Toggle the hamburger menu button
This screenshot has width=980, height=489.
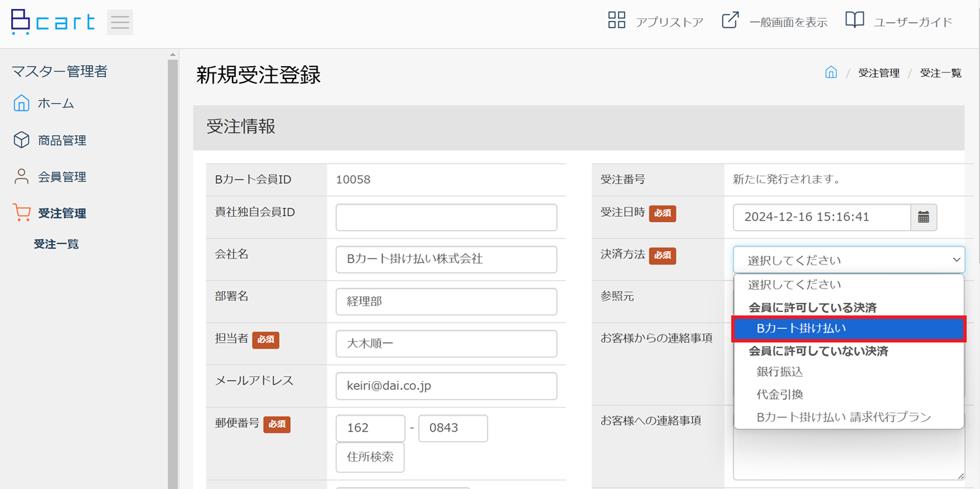(120, 22)
